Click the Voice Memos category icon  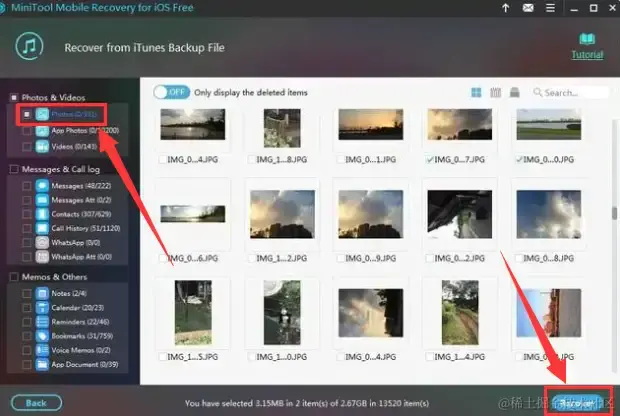pos(42,350)
